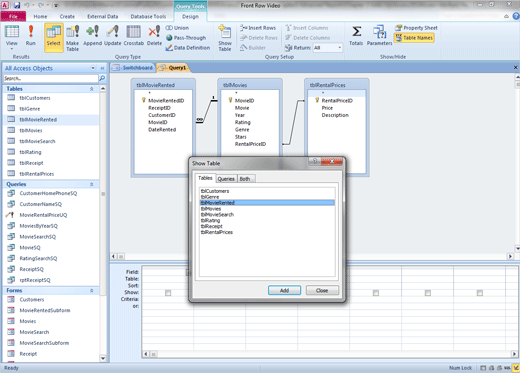Image resolution: width=520 pixels, height=373 pixels.
Task: Run the query with the Run icon
Action: pyautogui.click(x=31, y=36)
